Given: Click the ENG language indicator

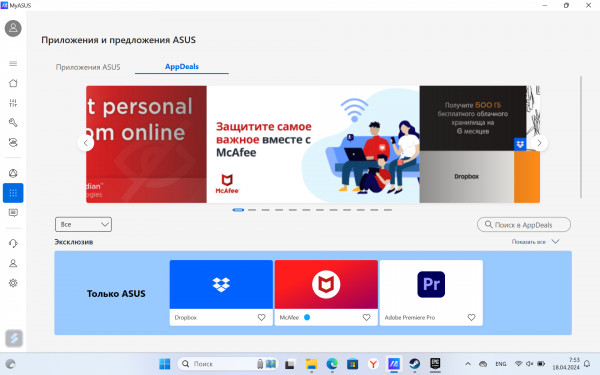Looking at the screenshot, I should point(501,364).
